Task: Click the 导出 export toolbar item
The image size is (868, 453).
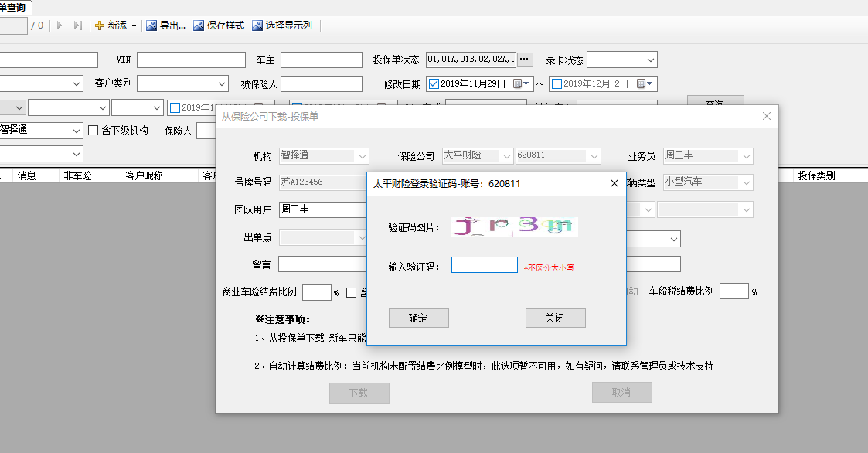Action: tap(165, 26)
